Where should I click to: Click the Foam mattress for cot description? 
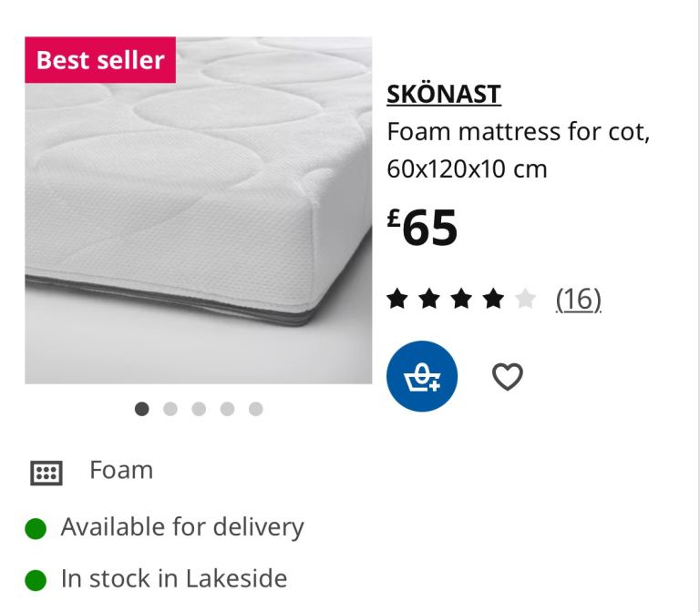[518, 150]
